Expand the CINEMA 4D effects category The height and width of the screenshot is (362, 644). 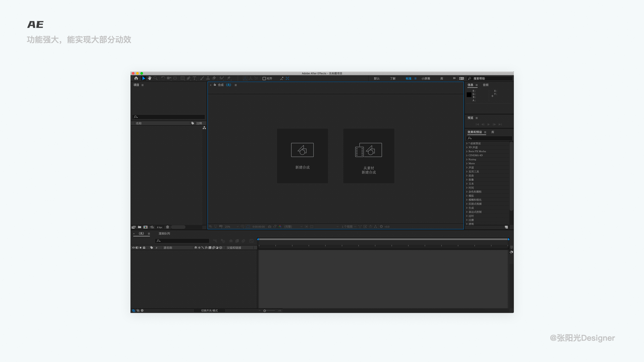pos(467,156)
